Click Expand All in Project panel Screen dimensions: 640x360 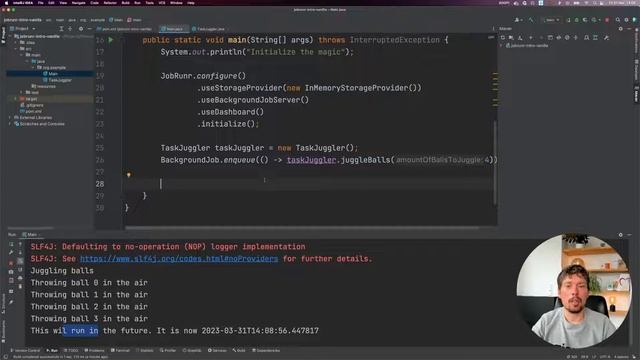(x=61, y=29)
